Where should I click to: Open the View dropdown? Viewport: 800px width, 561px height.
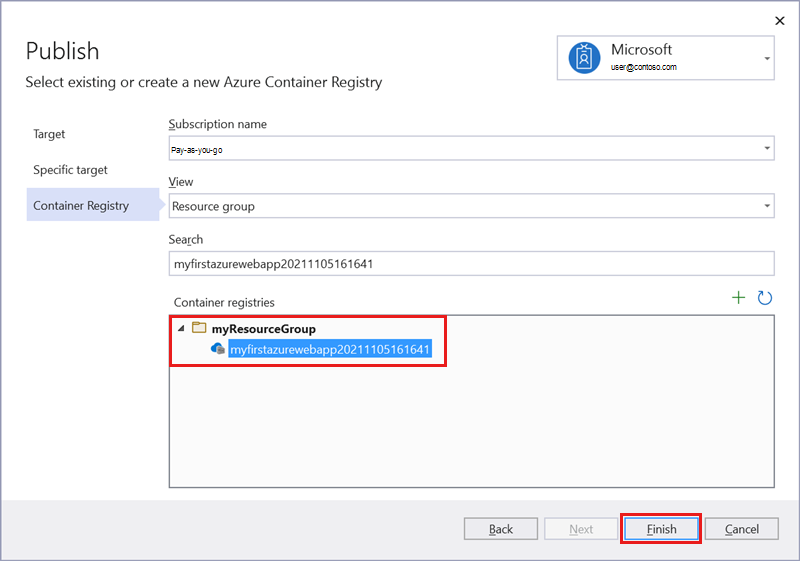[x=766, y=206]
